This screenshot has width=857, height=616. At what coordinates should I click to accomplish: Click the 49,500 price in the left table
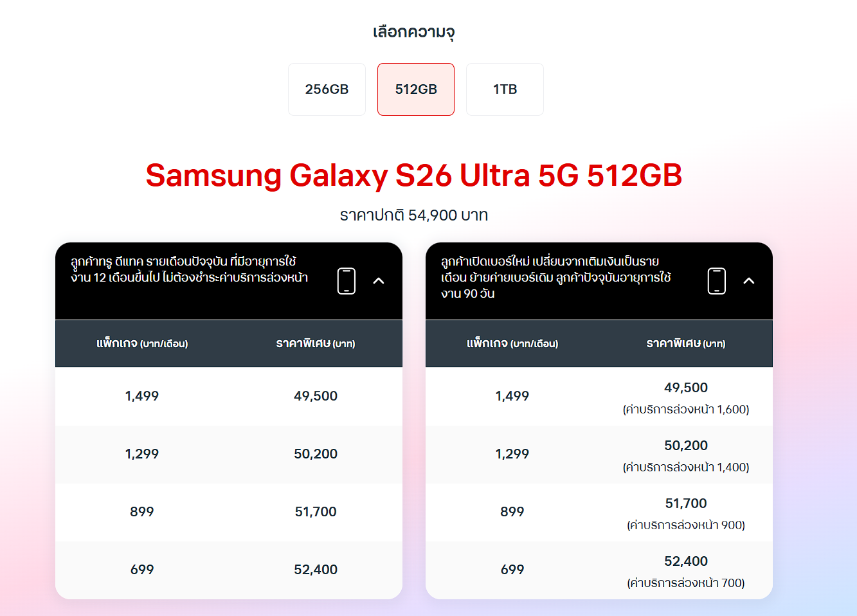(x=316, y=396)
